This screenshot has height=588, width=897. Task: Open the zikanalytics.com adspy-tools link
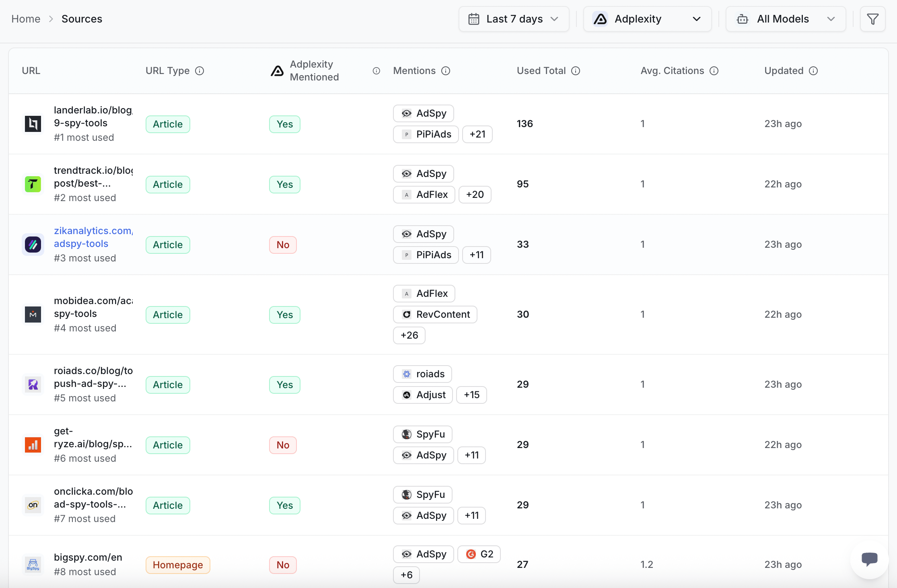pos(93,237)
